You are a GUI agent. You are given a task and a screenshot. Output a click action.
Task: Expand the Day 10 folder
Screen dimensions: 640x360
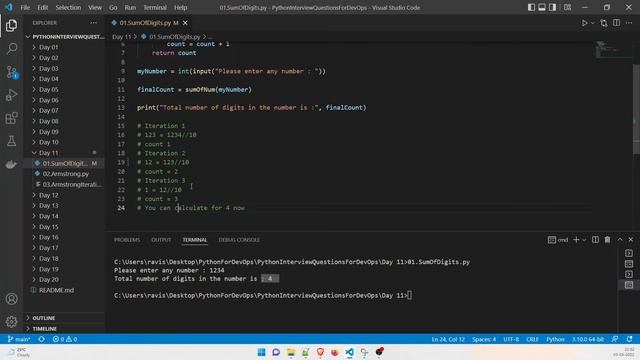(64, 142)
